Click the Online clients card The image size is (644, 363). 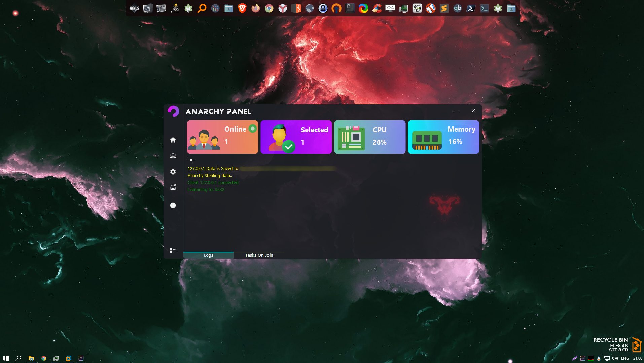point(222,137)
